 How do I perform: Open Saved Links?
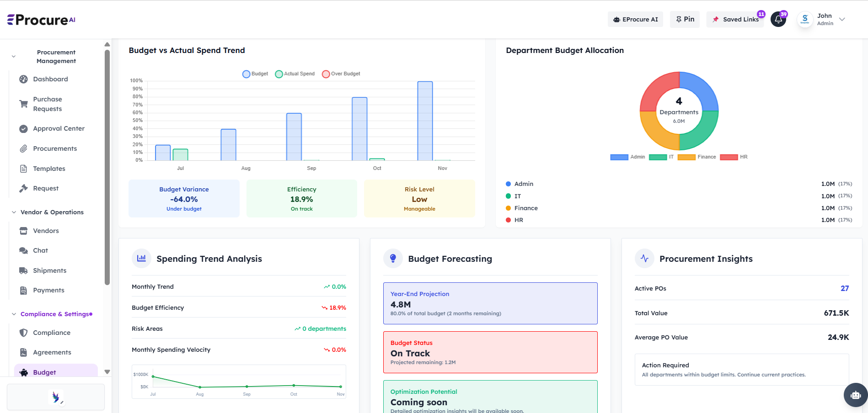735,19
